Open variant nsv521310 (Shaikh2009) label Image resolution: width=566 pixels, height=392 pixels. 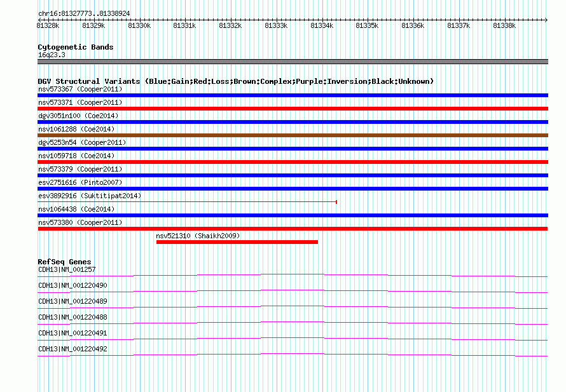(198, 236)
